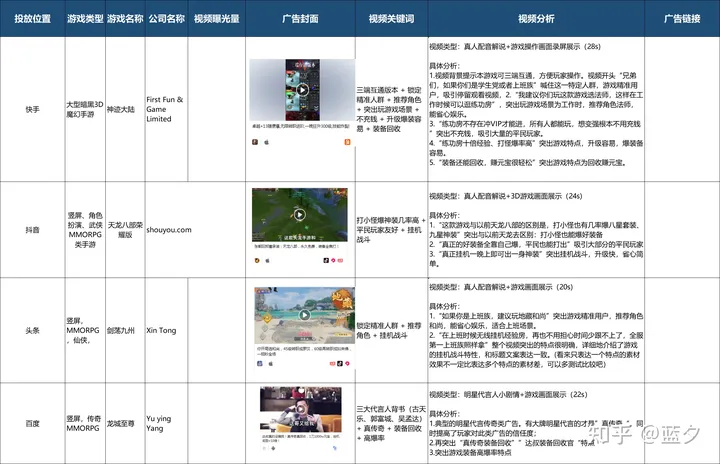Click the Apple icon under 剑荡九州 ad

[271, 363]
